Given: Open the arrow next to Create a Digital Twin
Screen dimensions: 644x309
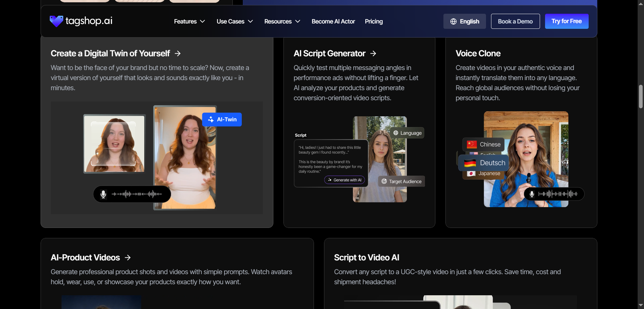Looking at the screenshot, I should [x=177, y=53].
